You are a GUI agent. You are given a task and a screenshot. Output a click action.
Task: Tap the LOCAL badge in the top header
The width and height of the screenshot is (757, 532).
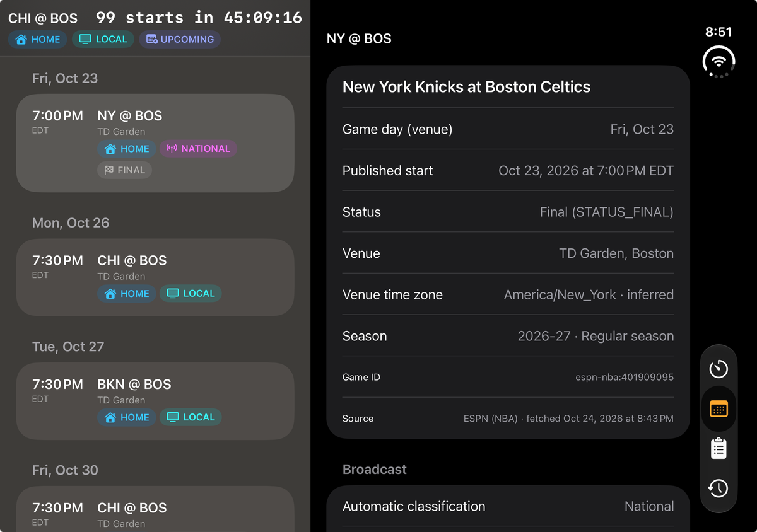click(103, 39)
